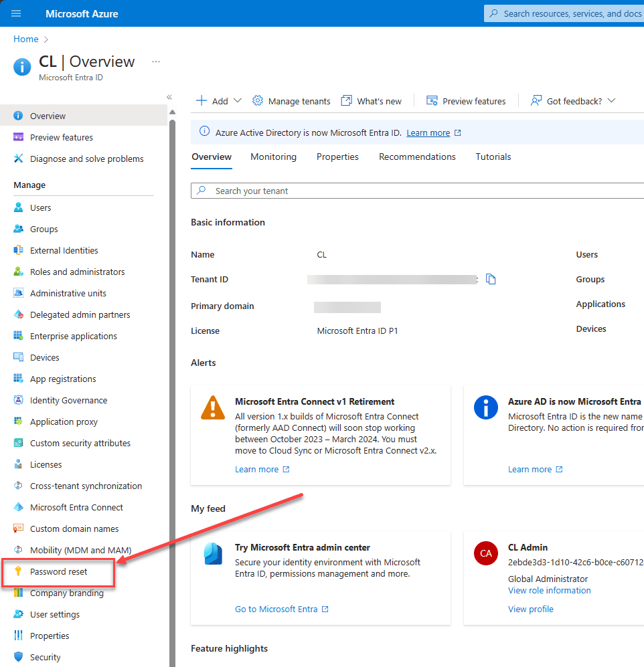Open the more options ellipsis beside title
This screenshot has height=667, width=644.
click(x=156, y=62)
